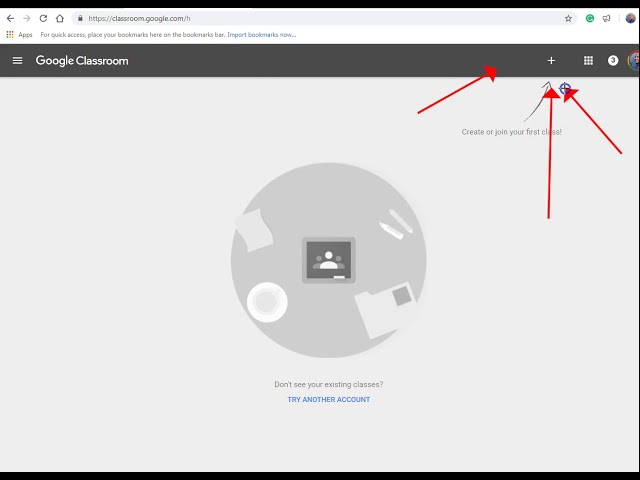Bookmark this page with the star
The height and width of the screenshot is (480, 640).
568,18
